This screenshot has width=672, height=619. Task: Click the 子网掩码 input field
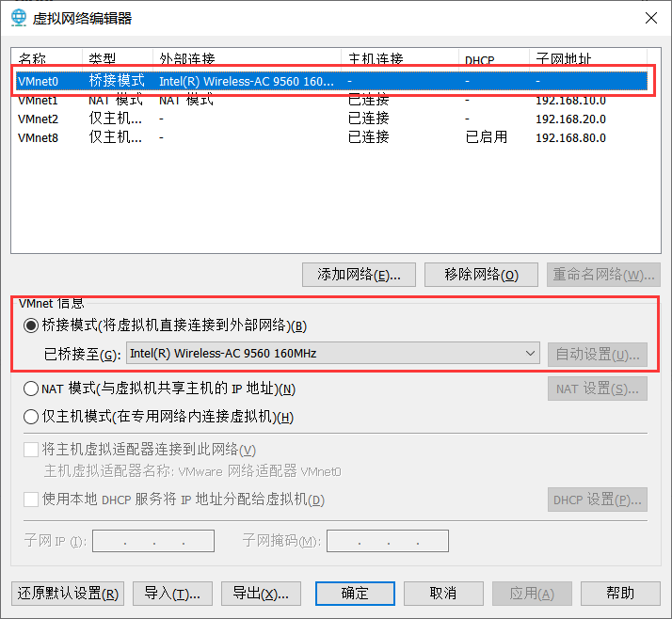(388, 541)
